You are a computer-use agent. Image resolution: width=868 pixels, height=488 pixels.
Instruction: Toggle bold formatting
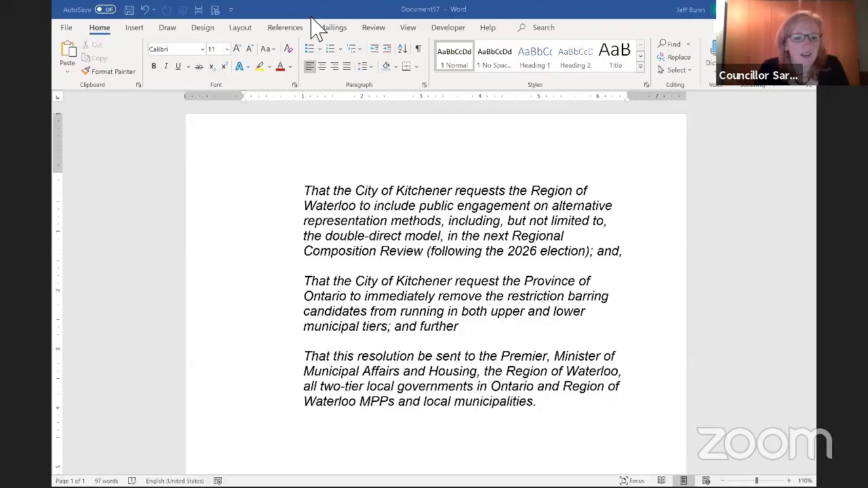154,66
